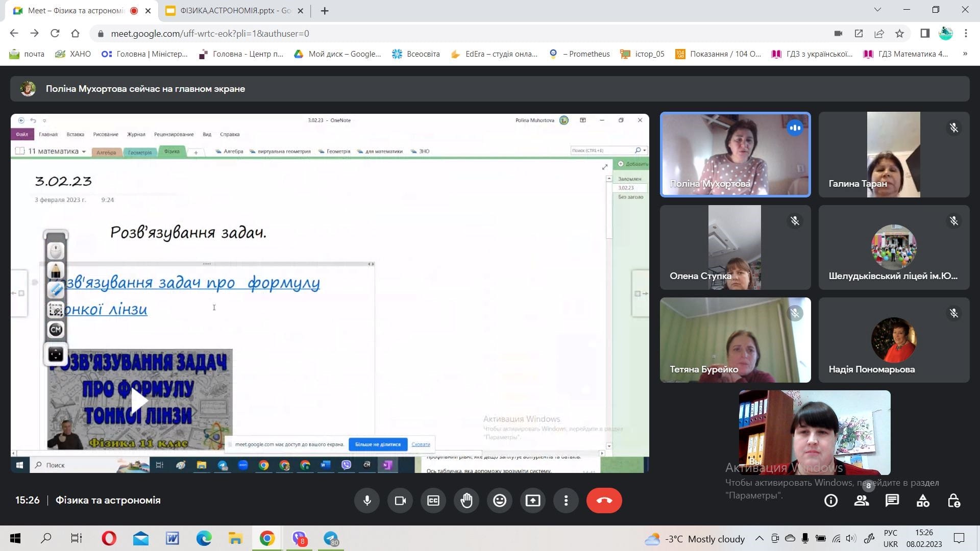Show hidden tray icons chevron

[759, 538]
